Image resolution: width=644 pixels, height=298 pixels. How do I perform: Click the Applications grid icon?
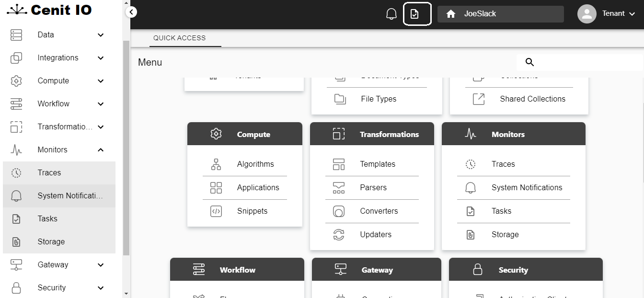(x=216, y=187)
